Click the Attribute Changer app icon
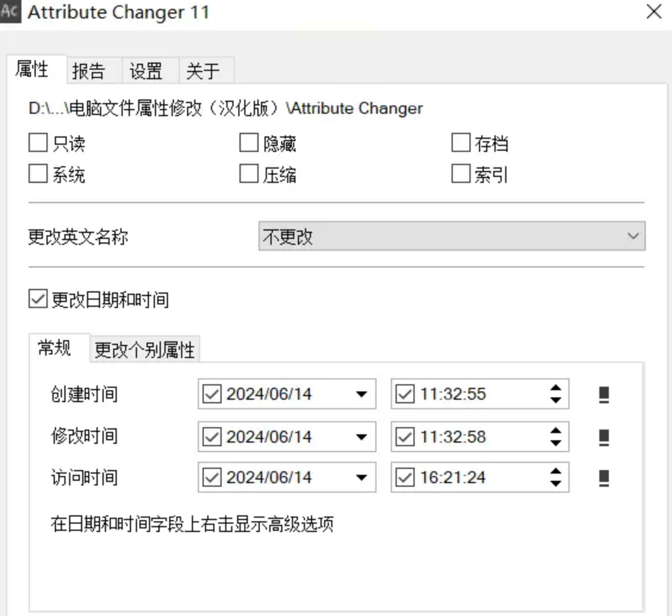This screenshot has height=616, width=672. [10, 12]
